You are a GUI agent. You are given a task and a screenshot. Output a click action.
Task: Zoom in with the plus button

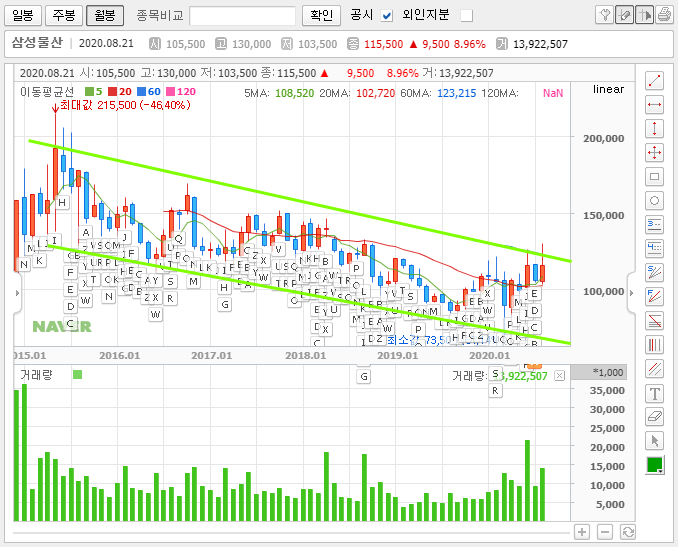click(x=582, y=532)
